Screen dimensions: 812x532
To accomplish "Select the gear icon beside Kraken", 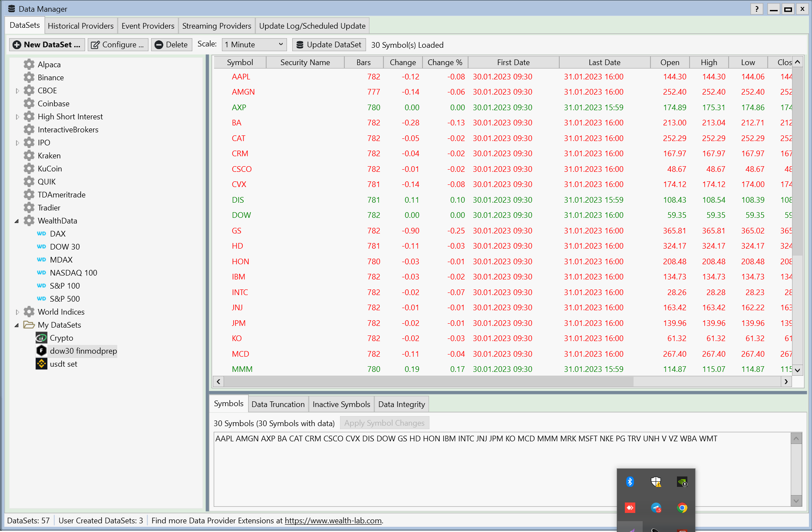I will [x=29, y=155].
